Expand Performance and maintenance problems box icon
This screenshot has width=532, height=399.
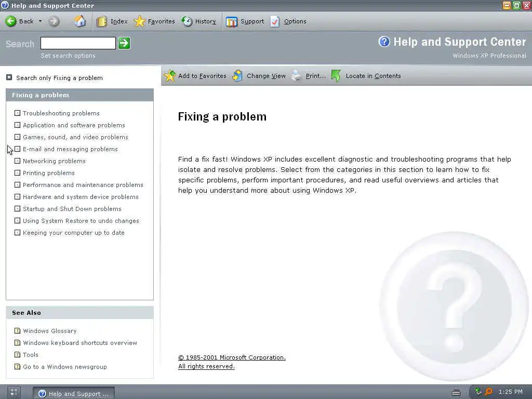tap(17, 184)
